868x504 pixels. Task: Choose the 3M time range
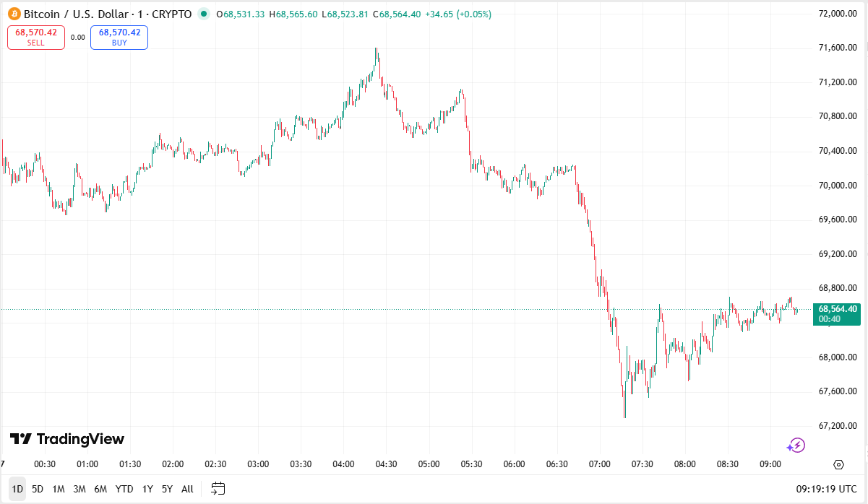80,489
